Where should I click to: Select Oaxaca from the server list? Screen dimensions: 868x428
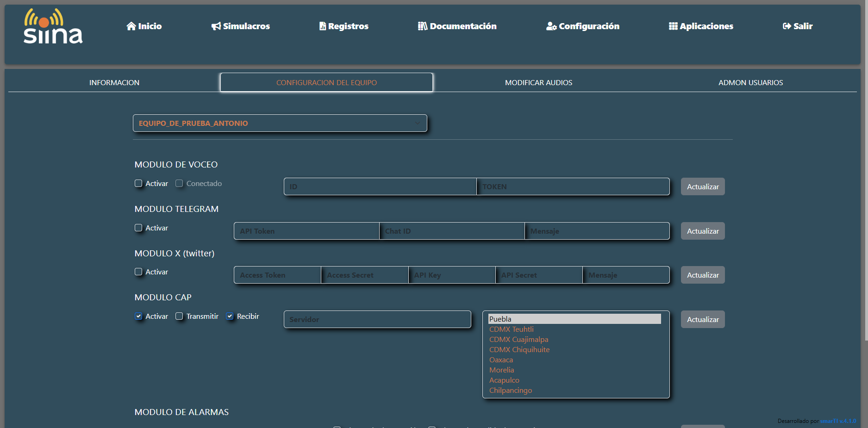(501, 360)
